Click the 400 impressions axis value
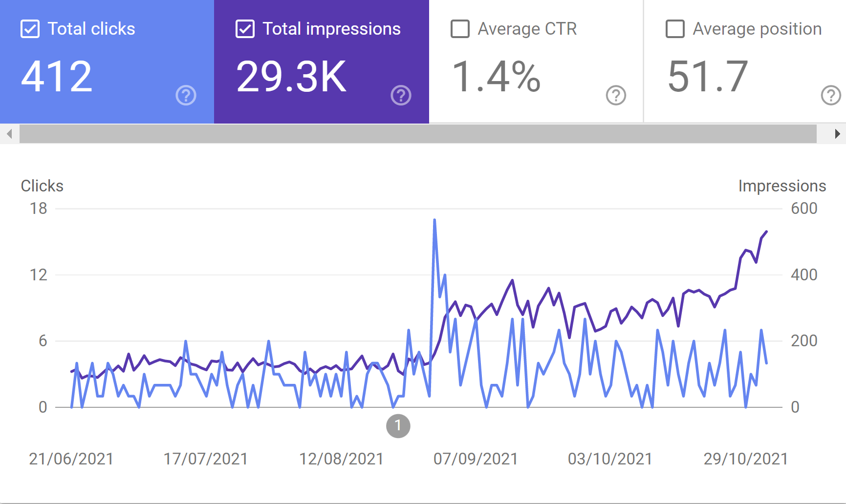Screen dimensions: 846x504 (x=804, y=275)
